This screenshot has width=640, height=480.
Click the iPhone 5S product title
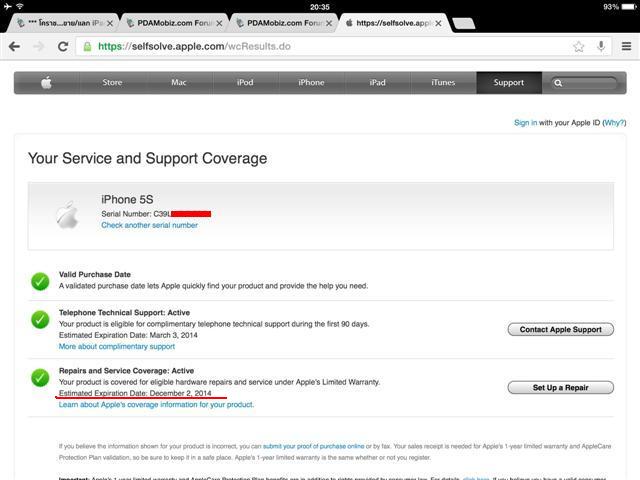click(x=127, y=200)
